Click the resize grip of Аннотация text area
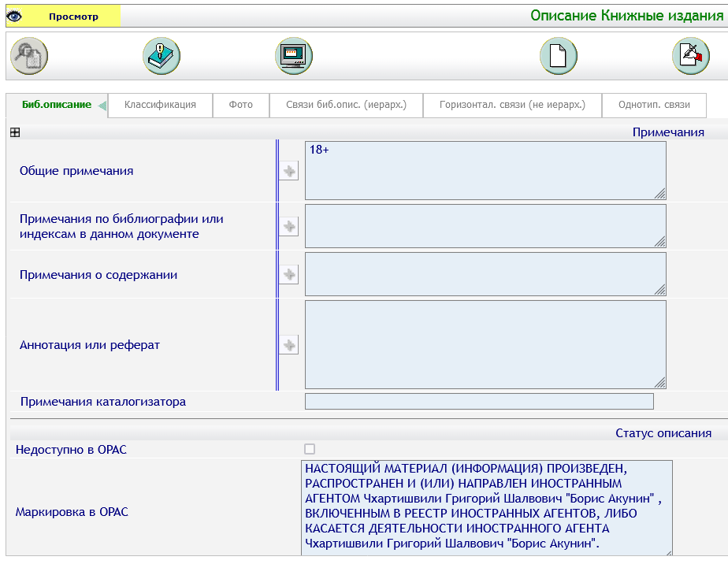 (660, 383)
